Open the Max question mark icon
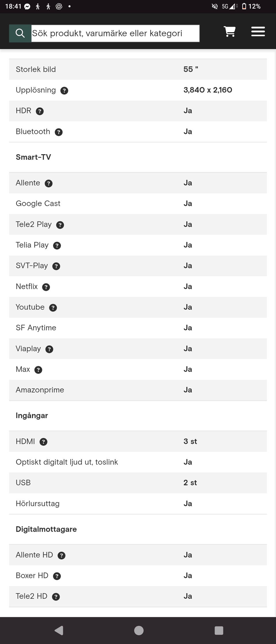The width and height of the screenshot is (276, 644). (x=38, y=370)
